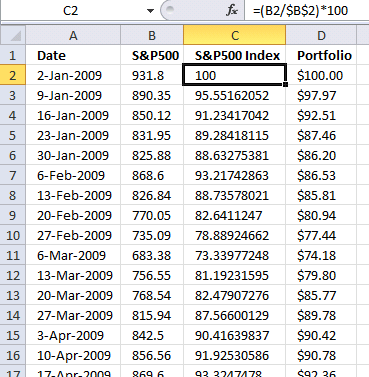Click the Date header cell
This screenshot has width=369, height=377.
pos(73,55)
